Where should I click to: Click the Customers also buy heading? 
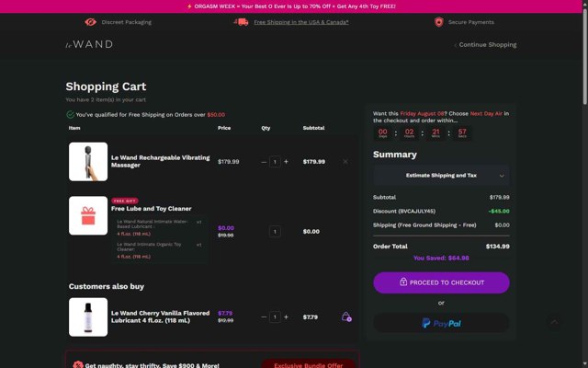coord(107,286)
